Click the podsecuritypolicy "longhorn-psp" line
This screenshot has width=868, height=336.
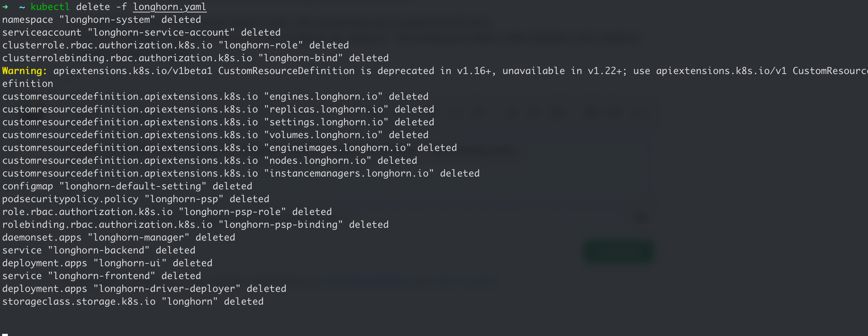tap(136, 199)
